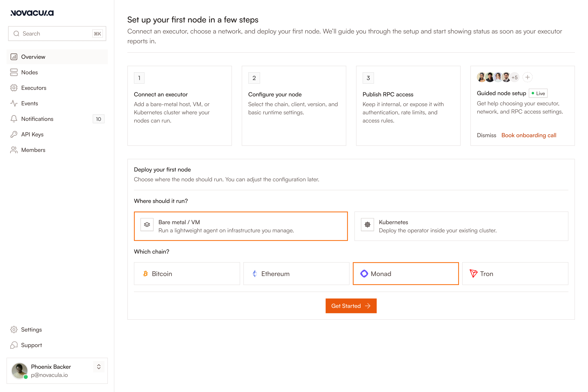Click the Tron logo icon
The image size is (588, 392).
[x=473, y=274]
